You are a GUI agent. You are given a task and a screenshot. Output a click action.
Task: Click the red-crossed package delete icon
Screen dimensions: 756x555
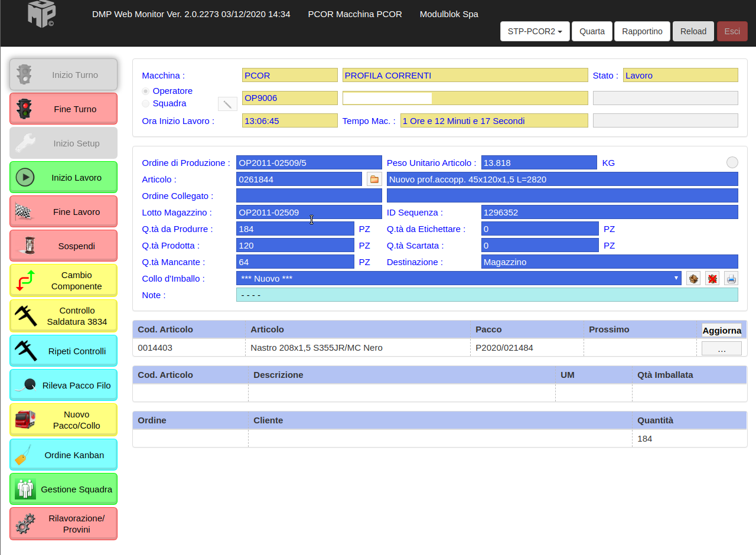tap(712, 279)
